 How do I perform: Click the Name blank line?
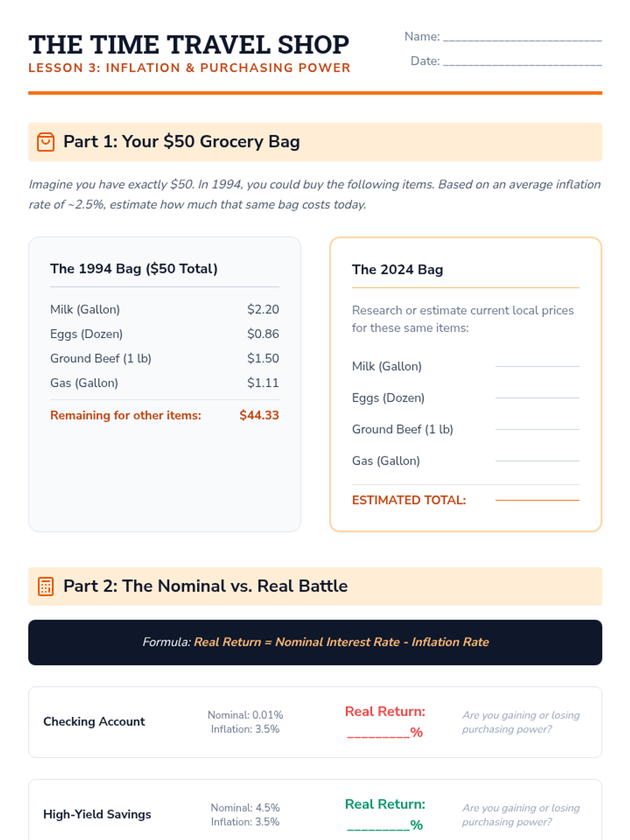coord(522,37)
